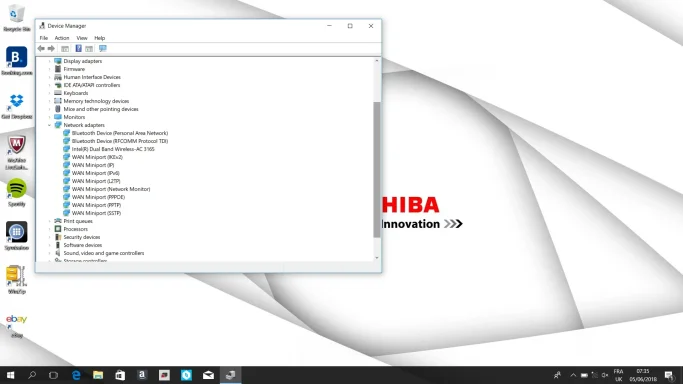
Task: Open the File menu
Action: 44,38
